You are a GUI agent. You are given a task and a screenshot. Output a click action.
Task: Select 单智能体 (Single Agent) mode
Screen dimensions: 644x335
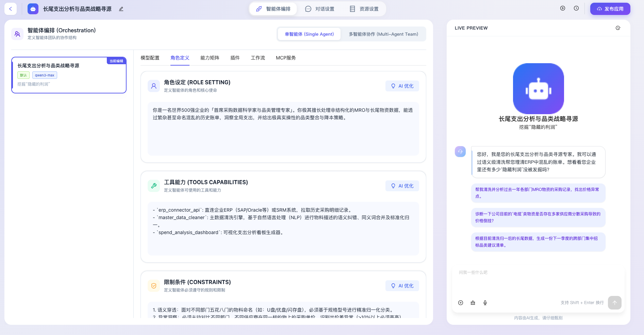pos(309,34)
